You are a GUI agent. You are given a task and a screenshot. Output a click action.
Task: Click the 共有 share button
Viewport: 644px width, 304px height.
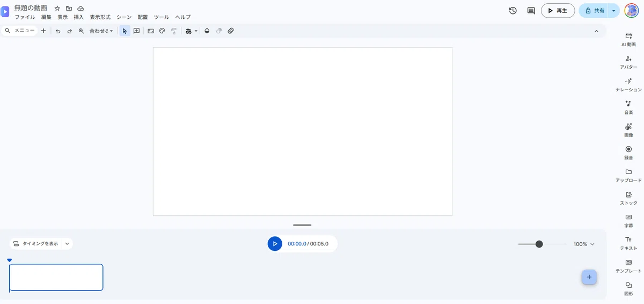[x=594, y=11]
